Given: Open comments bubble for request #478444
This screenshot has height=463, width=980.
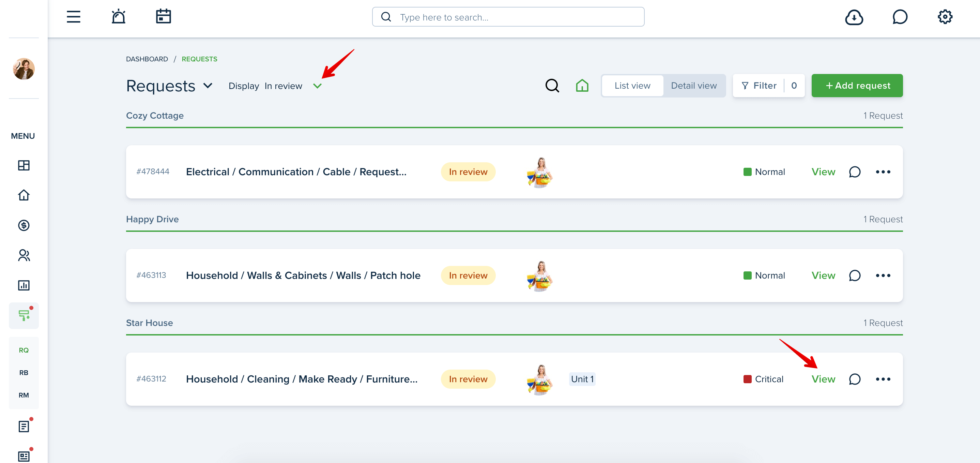Looking at the screenshot, I should tap(855, 172).
